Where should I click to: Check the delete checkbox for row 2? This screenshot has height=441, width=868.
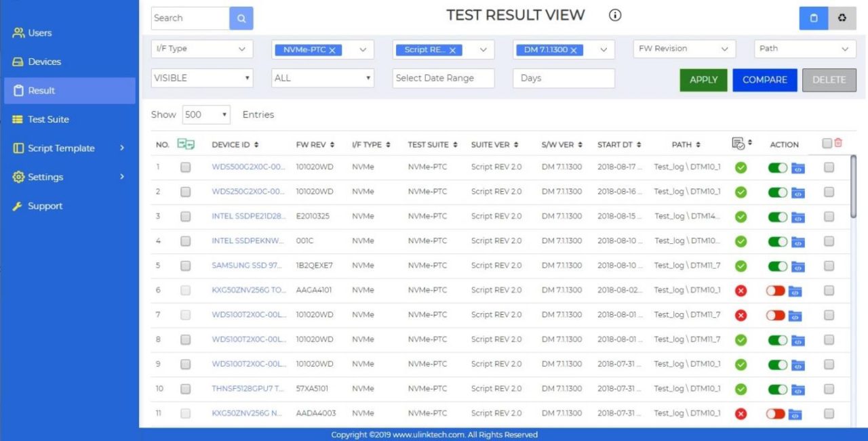(x=829, y=191)
